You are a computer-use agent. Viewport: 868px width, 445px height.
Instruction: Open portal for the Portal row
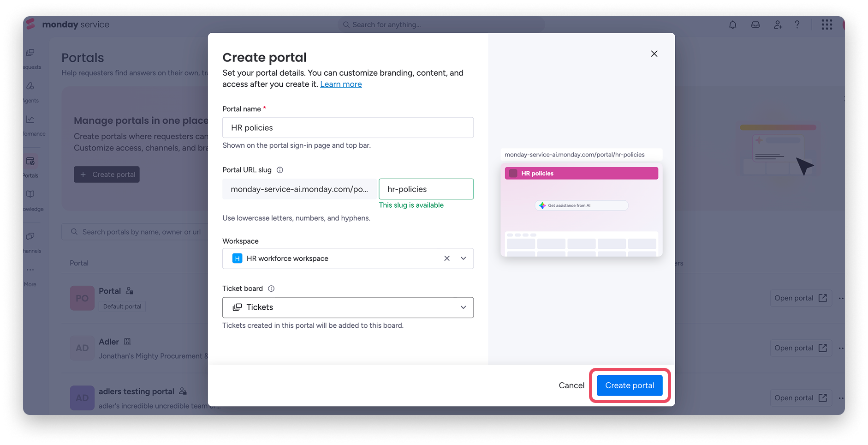(x=801, y=298)
